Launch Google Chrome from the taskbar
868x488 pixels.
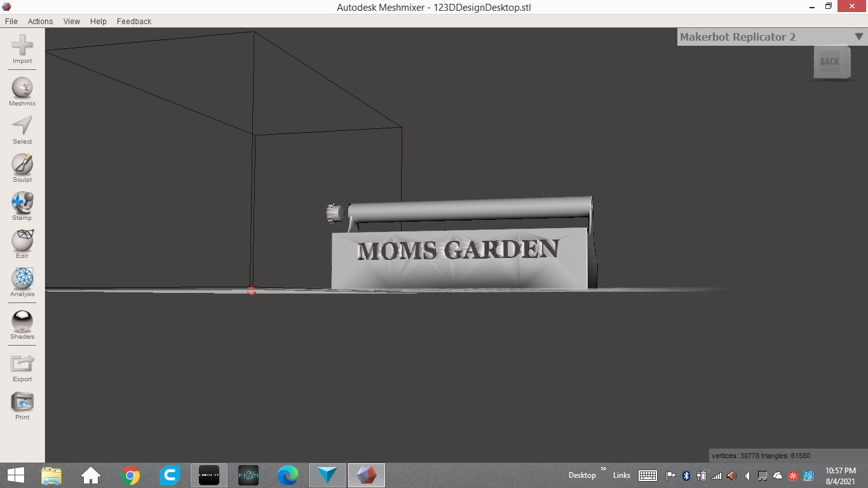(130, 475)
